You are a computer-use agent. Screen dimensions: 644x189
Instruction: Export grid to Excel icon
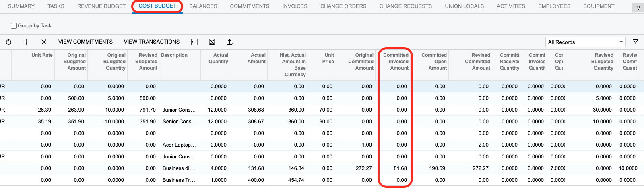point(212,42)
